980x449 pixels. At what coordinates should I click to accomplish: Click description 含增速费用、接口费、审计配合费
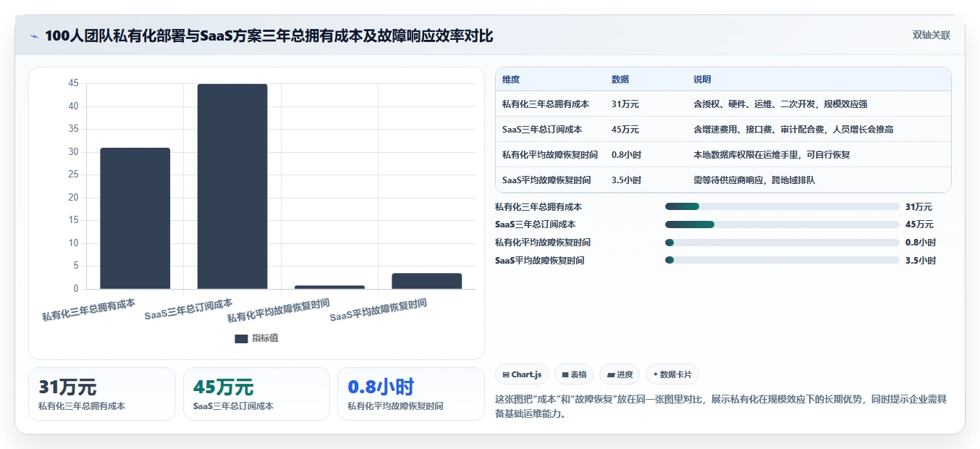click(793, 130)
